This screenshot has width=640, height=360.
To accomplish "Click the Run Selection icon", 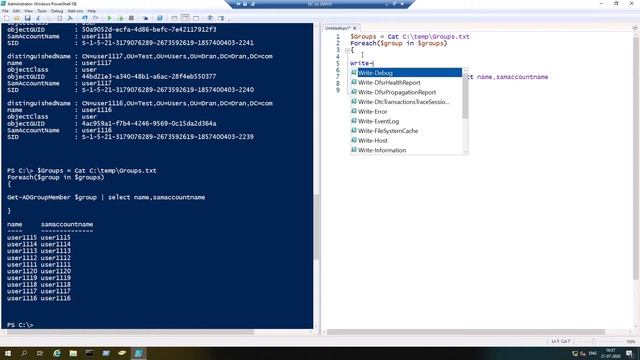I will (120, 18).
